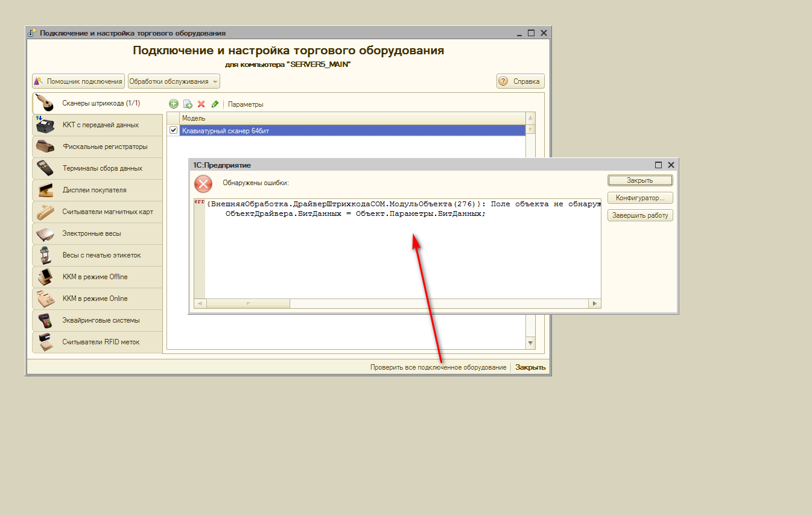
Task: Click equipment list scroll-down arrow
Action: (x=531, y=343)
